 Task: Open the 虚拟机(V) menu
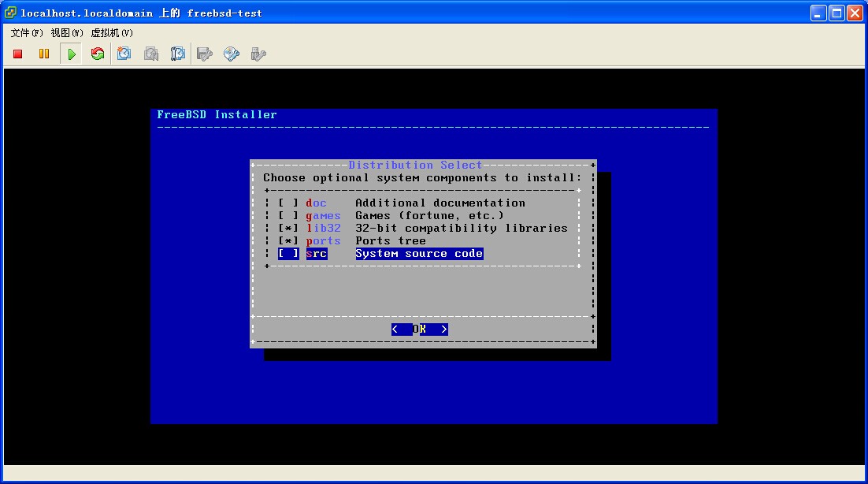[x=112, y=33]
